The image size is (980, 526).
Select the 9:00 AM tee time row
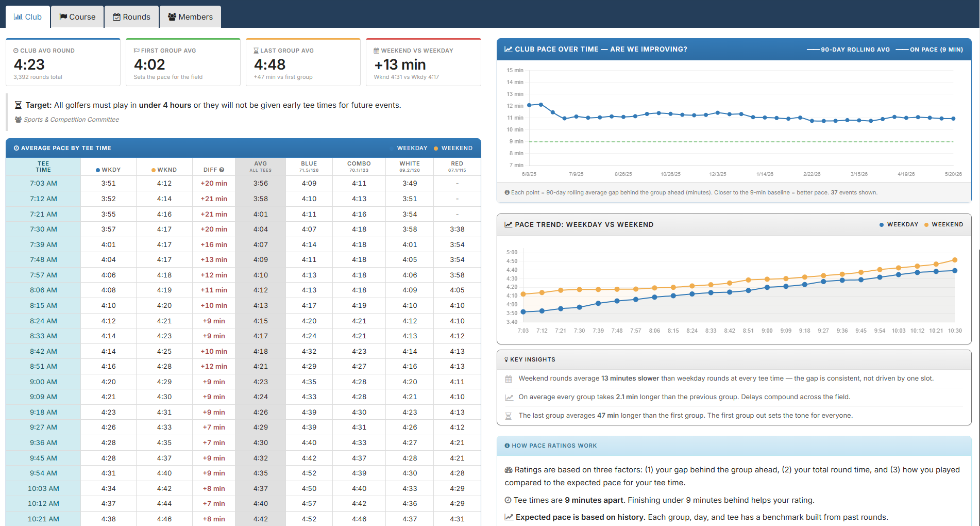243,382
